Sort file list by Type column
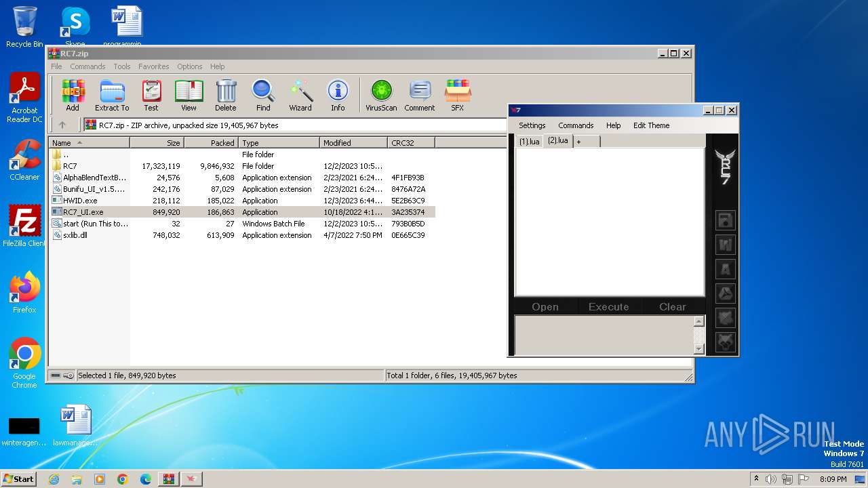The height and width of the screenshot is (488, 868). click(x=279, y=142)
